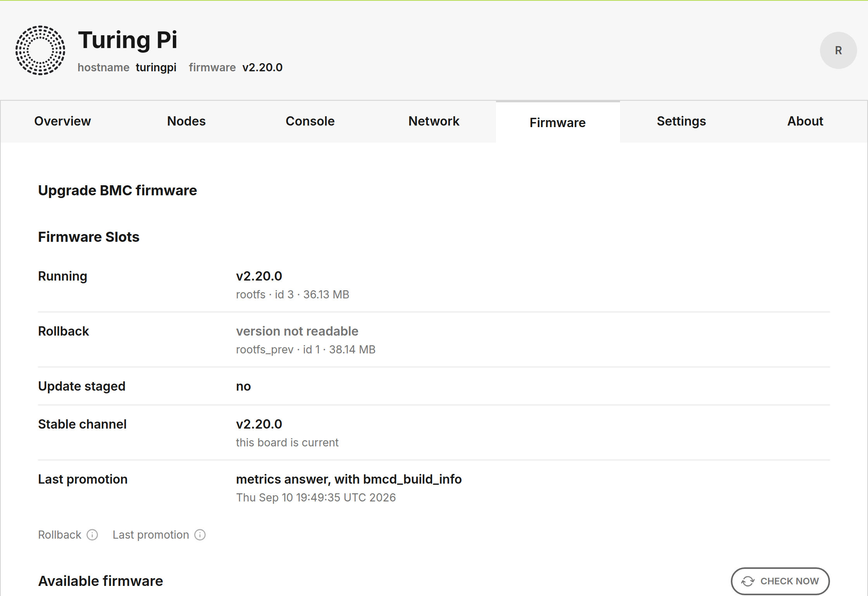Click the Update staged label
868x596 pixels.
coord(82,386)
